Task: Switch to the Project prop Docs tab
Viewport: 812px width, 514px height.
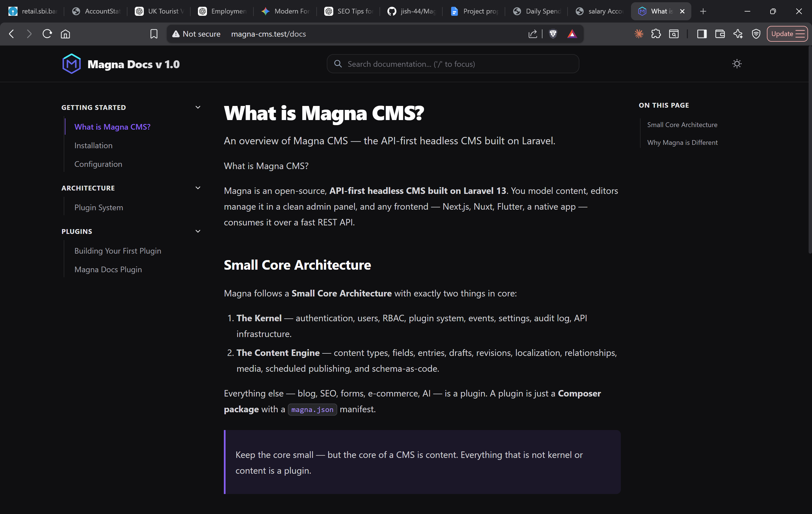Action: [x=475, y=11]
